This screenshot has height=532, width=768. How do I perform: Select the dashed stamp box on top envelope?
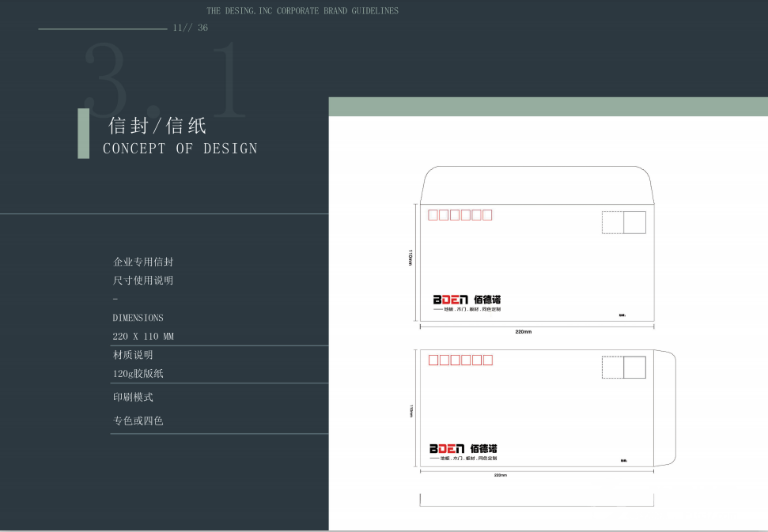pyautogui.click(x=612, y=223)
